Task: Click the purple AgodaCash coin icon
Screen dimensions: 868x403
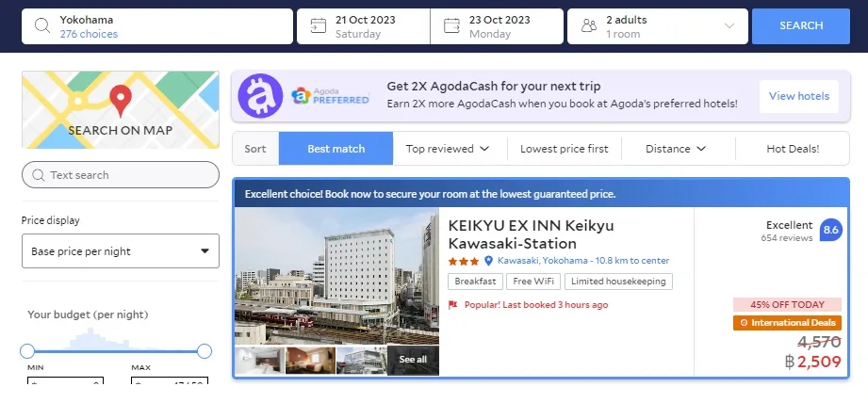Action: click(260, 96)
